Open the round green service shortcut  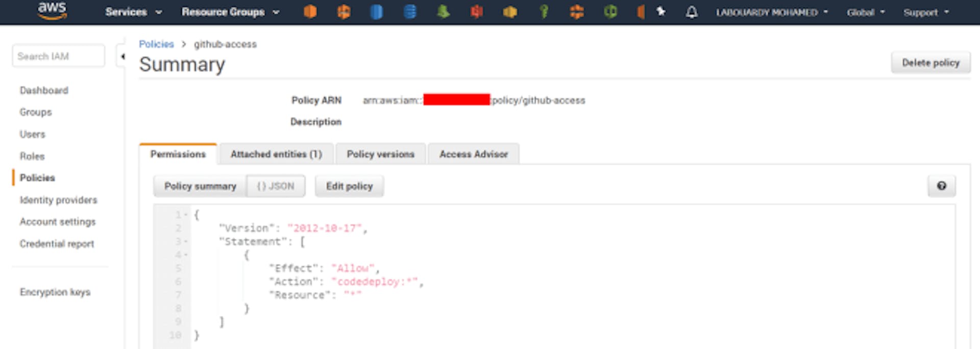pyautogui.click(x=610, y=11)
